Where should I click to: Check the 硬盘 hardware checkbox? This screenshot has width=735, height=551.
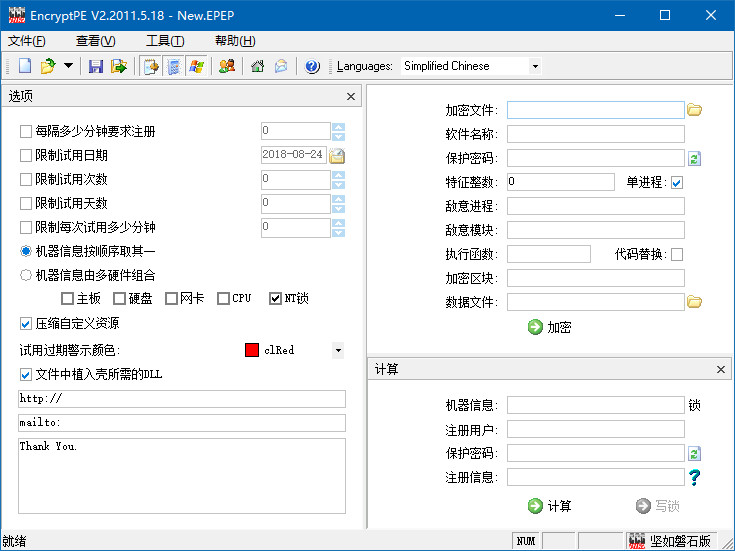(x=120, y=298)
